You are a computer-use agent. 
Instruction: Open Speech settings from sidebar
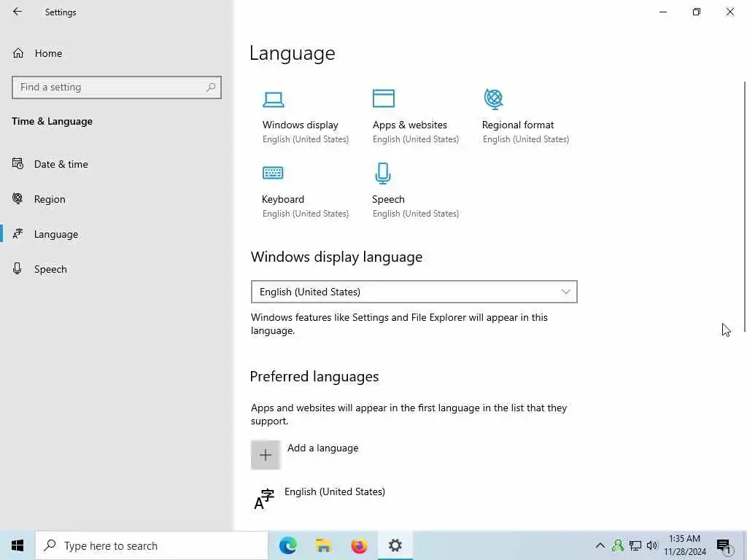(50, 270)
